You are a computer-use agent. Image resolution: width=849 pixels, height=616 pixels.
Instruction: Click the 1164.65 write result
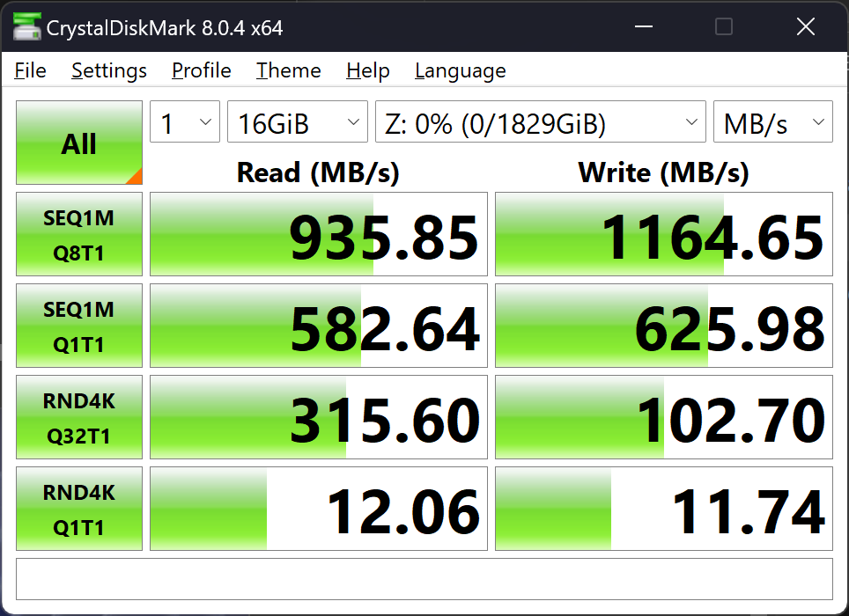coord(664,234)
